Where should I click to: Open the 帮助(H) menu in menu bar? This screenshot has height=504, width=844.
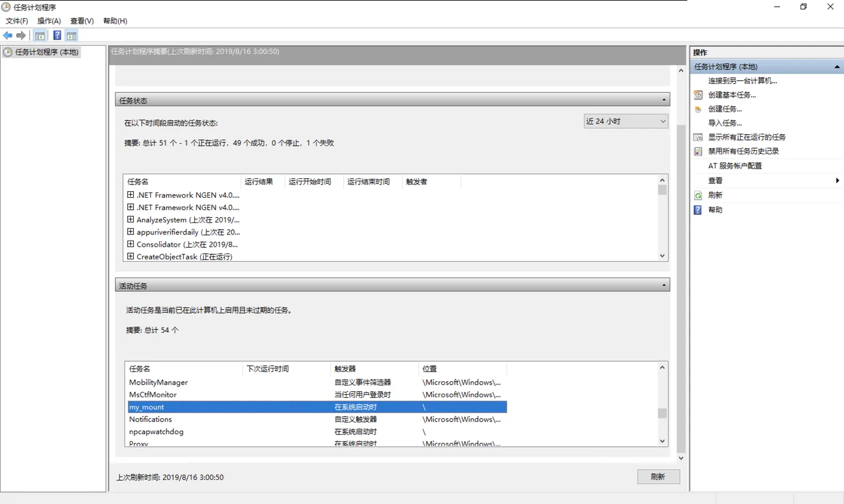[x=115, y=20]
